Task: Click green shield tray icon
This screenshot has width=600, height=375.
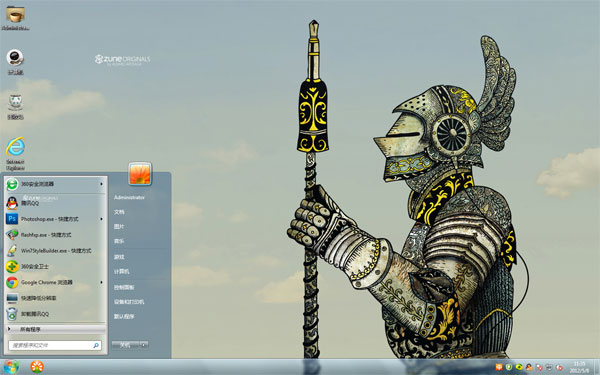Action: [509, 367]
